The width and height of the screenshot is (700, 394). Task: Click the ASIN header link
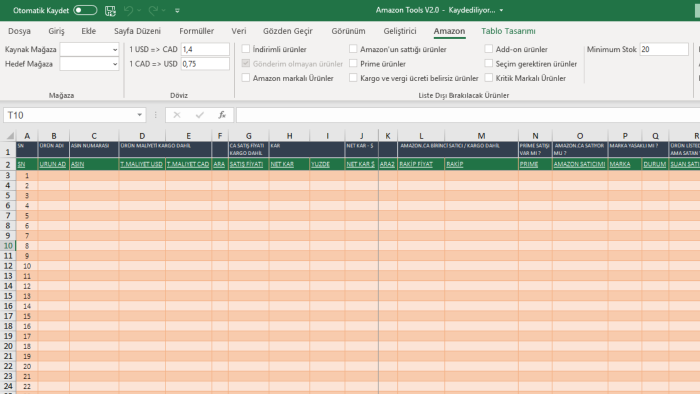pyautogui.click(x=77, y=164)
